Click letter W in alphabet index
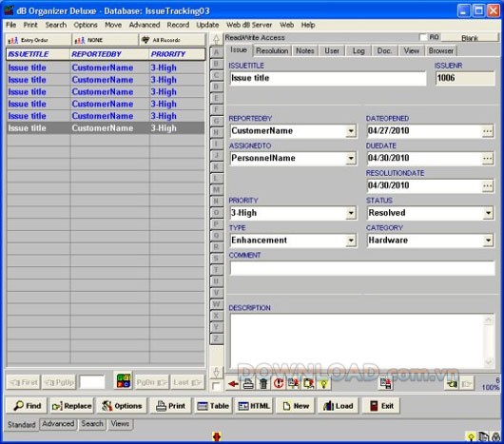 [216, 304]
